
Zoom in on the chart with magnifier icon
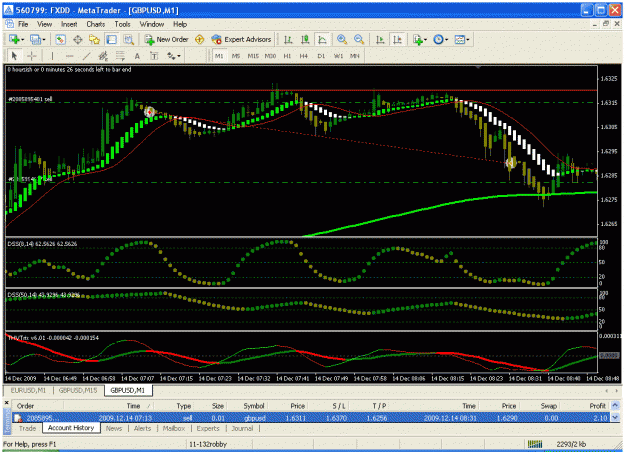(342, 39)
